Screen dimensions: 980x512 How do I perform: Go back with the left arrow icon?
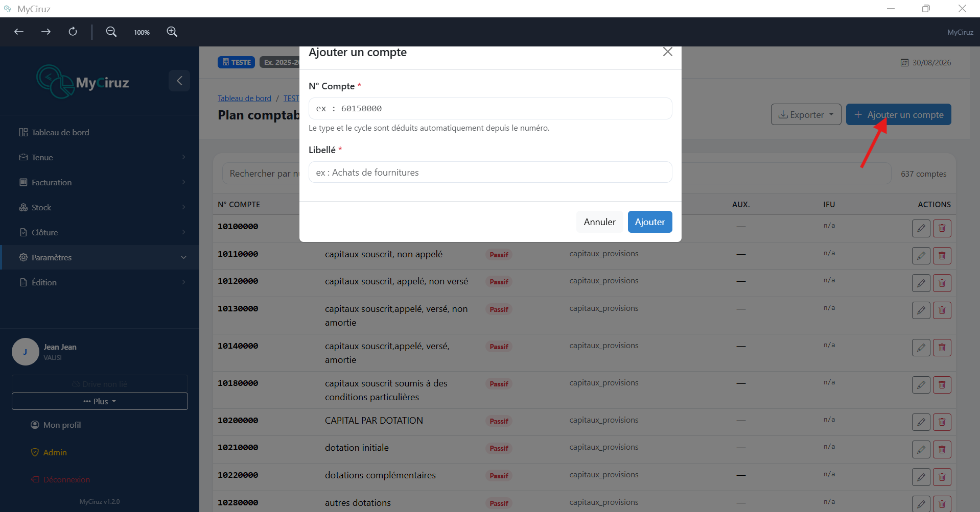coord(19,32)
